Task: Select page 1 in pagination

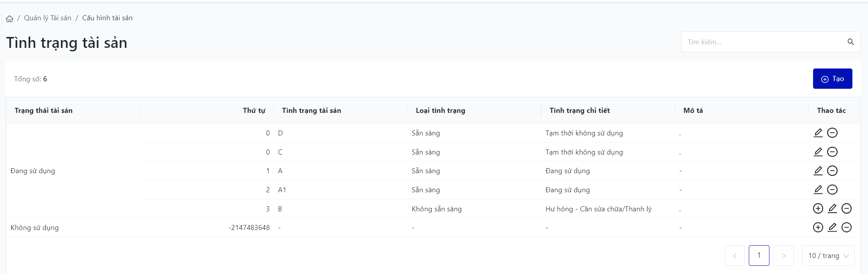Action: (x=759, y=256)
